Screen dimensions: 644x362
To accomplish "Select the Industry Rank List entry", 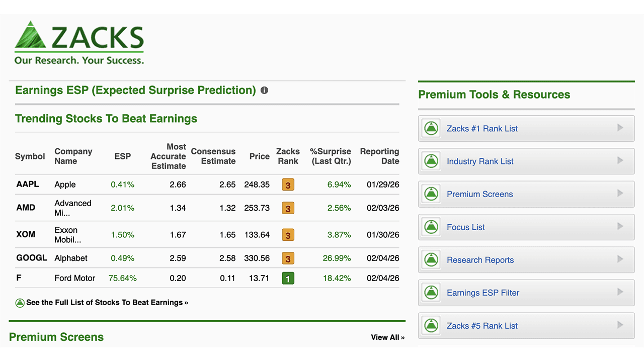I will [x=480, y=161].
